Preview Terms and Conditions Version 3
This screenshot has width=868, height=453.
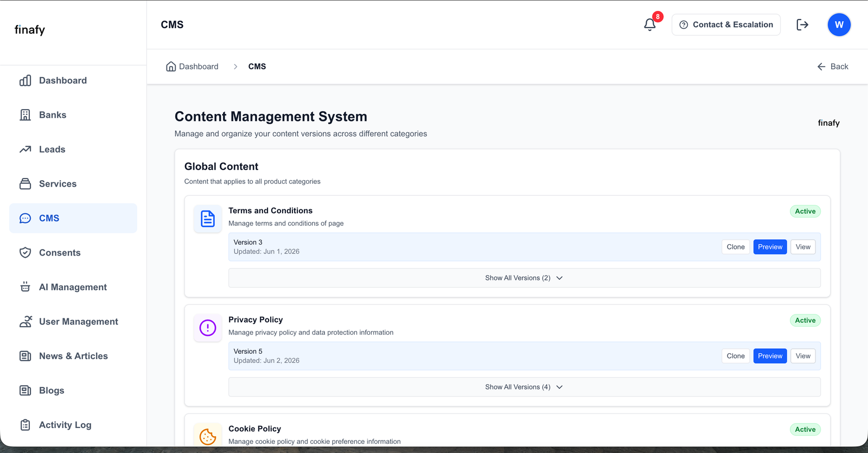[770, 247]
